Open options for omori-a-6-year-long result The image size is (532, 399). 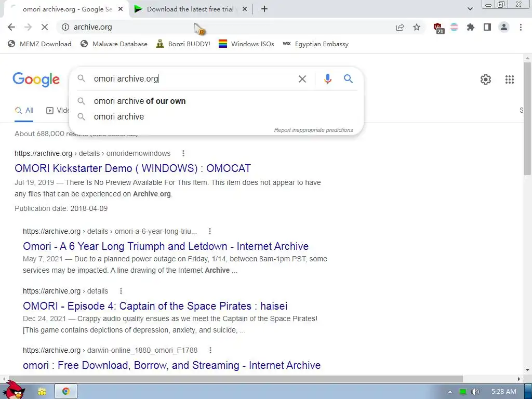210,231
